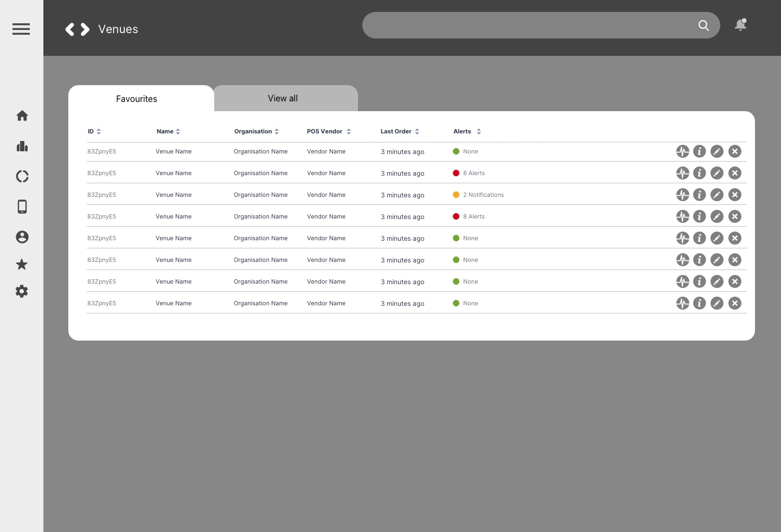Viewport: 781px width, 532px height.
Task: Click into the search field
Action: [526, 25]
